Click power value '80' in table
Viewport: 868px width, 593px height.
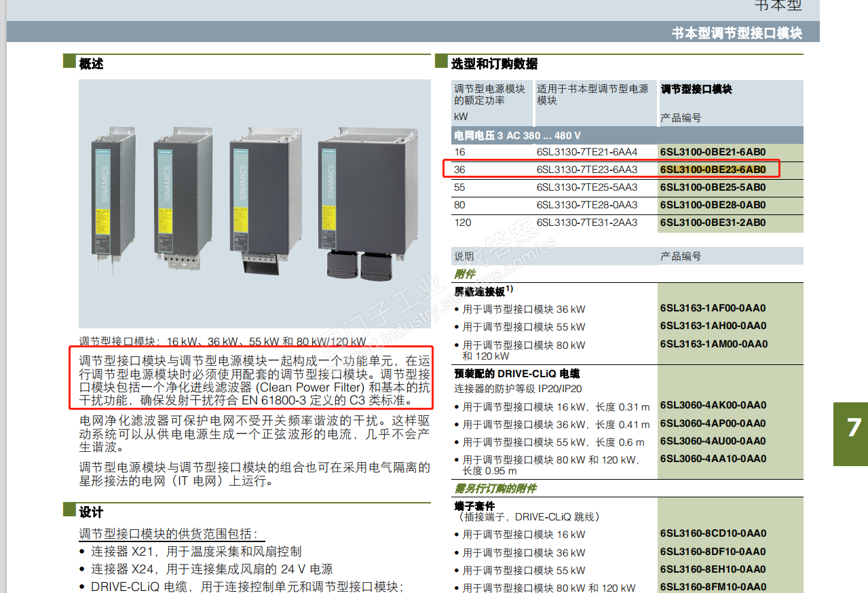point(459,205)
